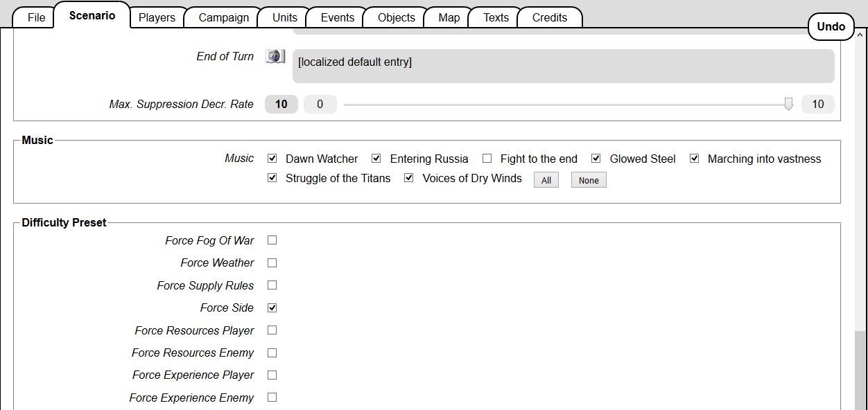Screen dimensions: 868x410
Task: Click the suppression rate current value 10 box
Action: click(281, 105)
